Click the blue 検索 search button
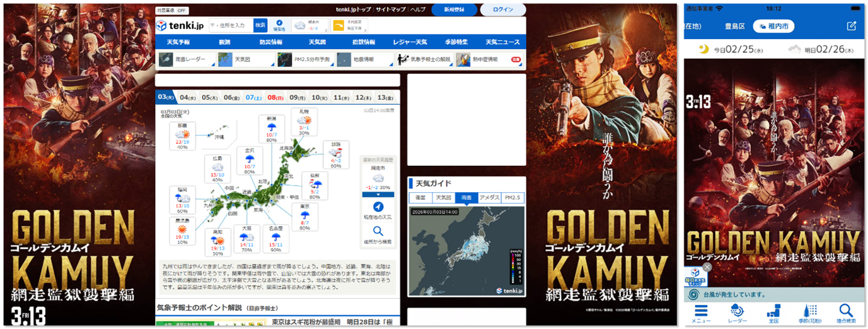Viewport: 868px width, 329px height. [260, 25]
